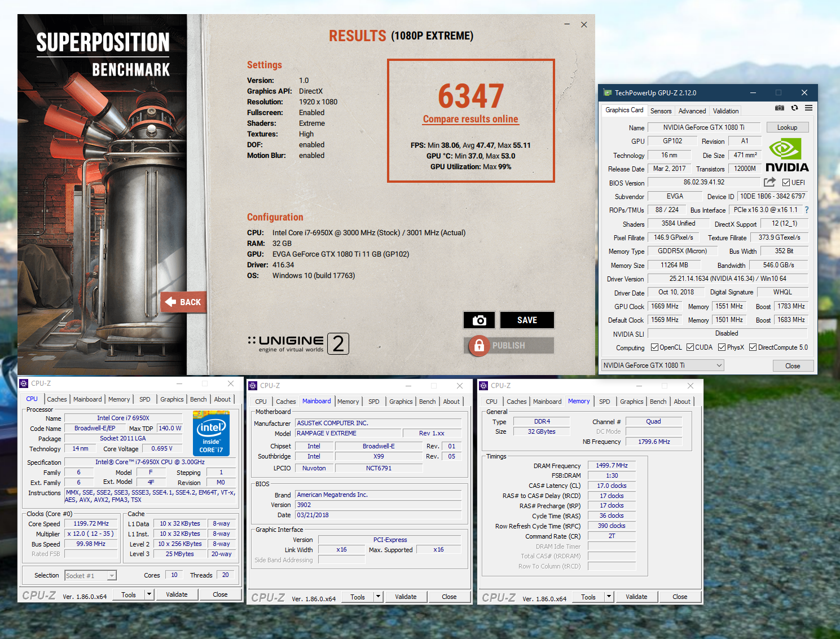Screen dimensions: 840x639
Task: Click the app icon of the CPU-Z Memory window
Action: [x=483, y=386]
